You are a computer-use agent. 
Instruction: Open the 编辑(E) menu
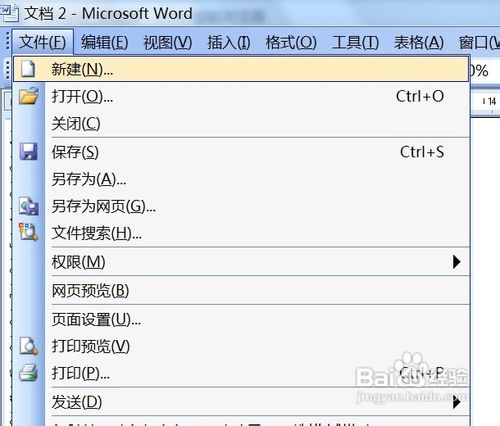point(104,42)
